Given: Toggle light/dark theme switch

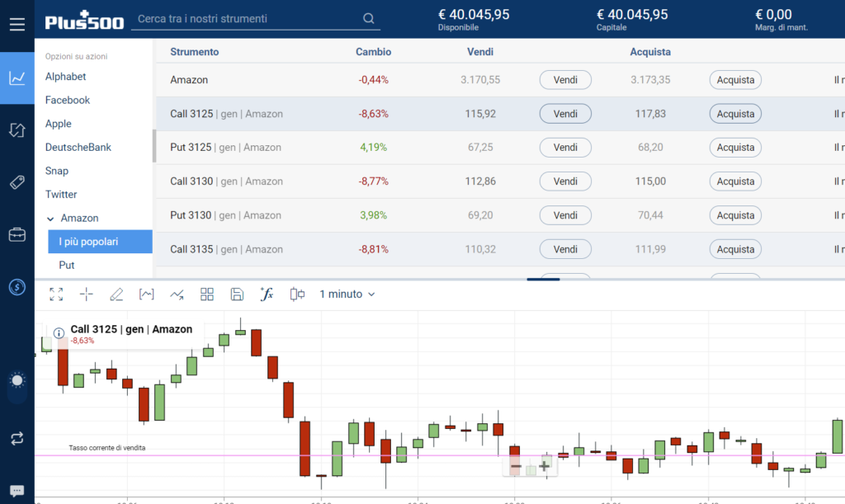Looking at the screenshot, I should tap(17, 387).
